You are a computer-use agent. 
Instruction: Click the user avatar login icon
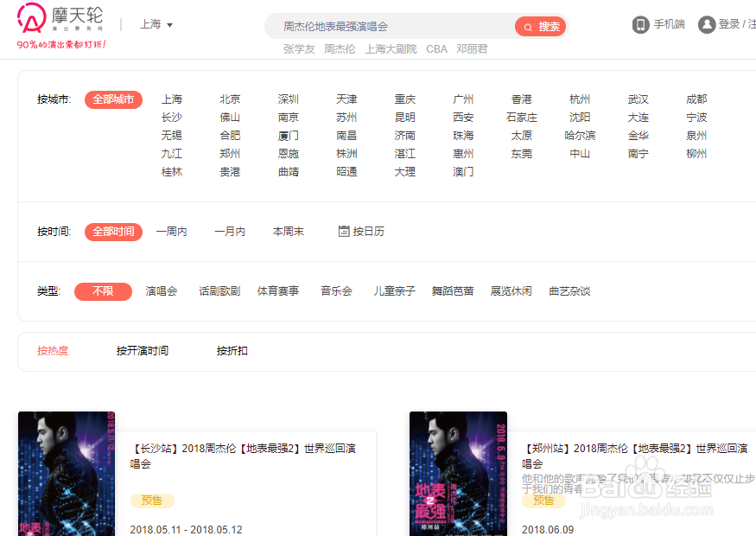click(x=707, y=24)
